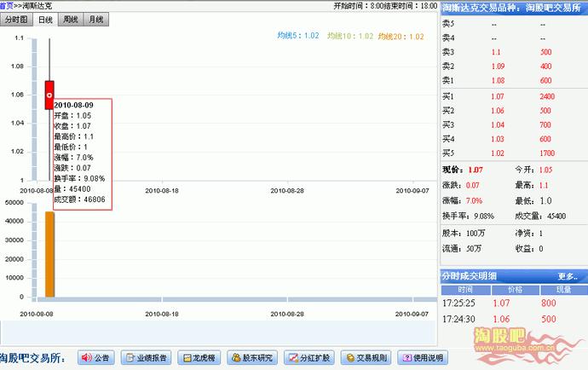Screen dimensions: 588x370
Task: Click the 卖1 price 1.08
Action: (498, 81)
